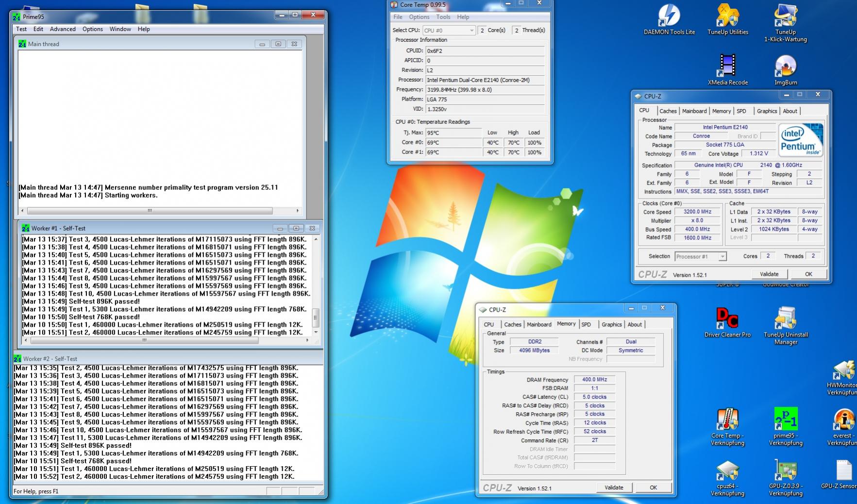The height and width of the screenshot is (504, 857).
Task: Select the Core Temp desktop shortcut
Action: tap(727, 427)
